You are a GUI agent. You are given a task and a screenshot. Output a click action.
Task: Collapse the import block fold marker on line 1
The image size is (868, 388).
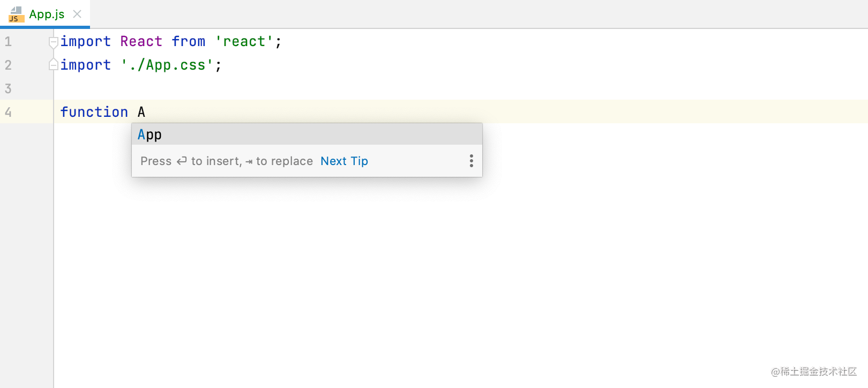point(53,41)
